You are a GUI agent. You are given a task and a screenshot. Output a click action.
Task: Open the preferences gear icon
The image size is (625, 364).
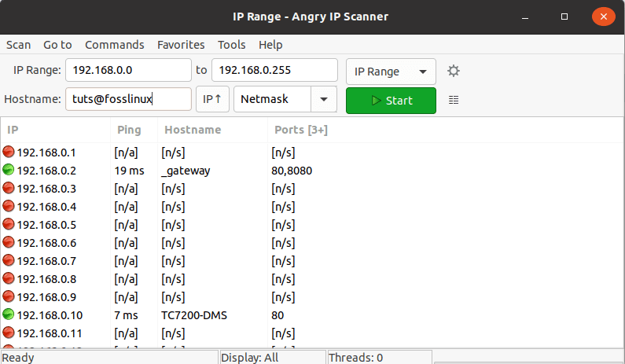(x=453, y=71)
